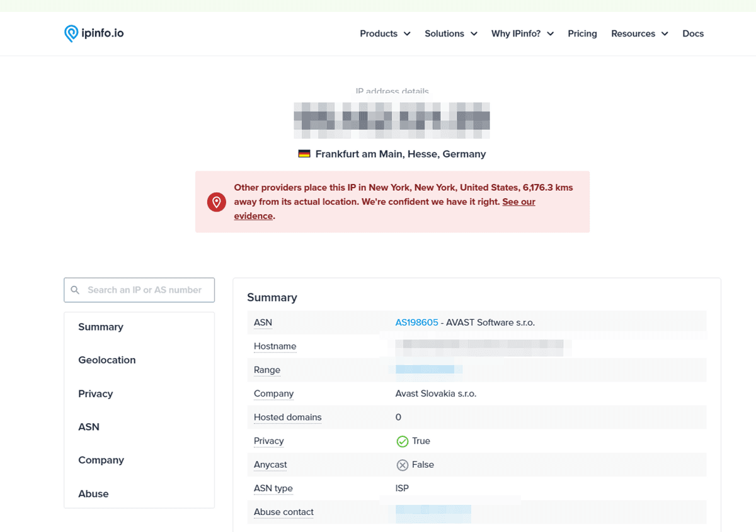Click the "Abuse contact" label
This screenshot has width=756, height=532.
tap(283, 512)
